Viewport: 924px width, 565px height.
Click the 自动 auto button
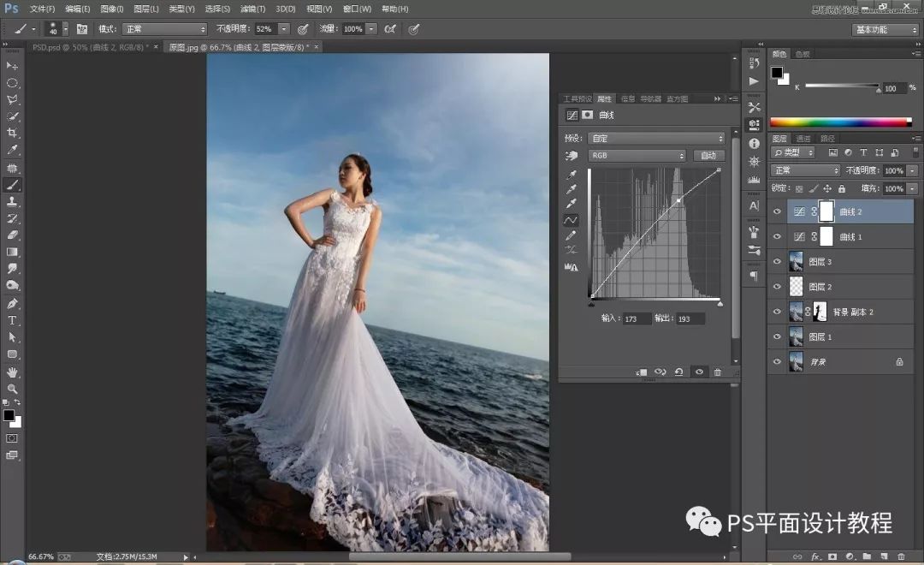coord(708,156)
